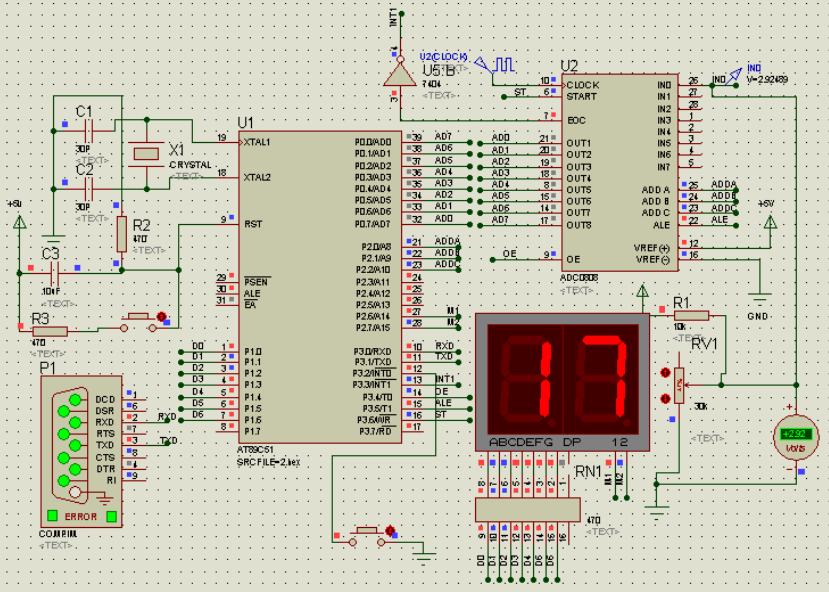The height and width of the screenshot is (592, 829).
Task: Click RV1 lower red decrease arrow
Action: [x=666, y=399]
